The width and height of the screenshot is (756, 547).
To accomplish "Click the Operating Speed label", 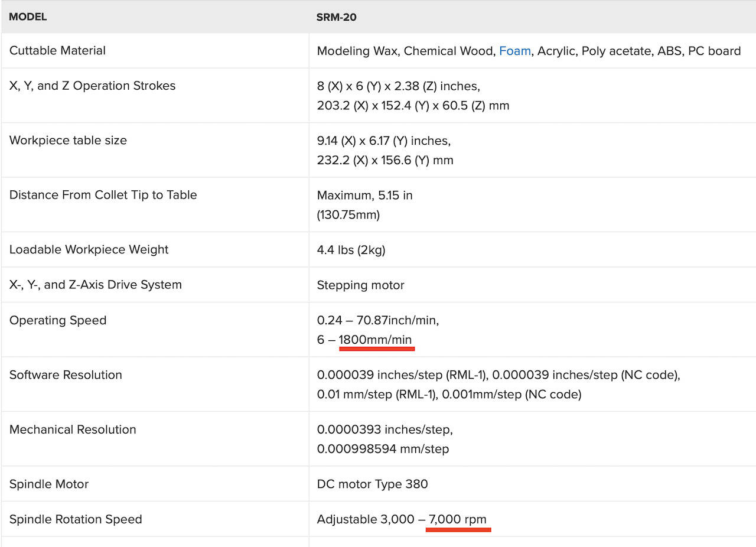I will tap(58, 320).
